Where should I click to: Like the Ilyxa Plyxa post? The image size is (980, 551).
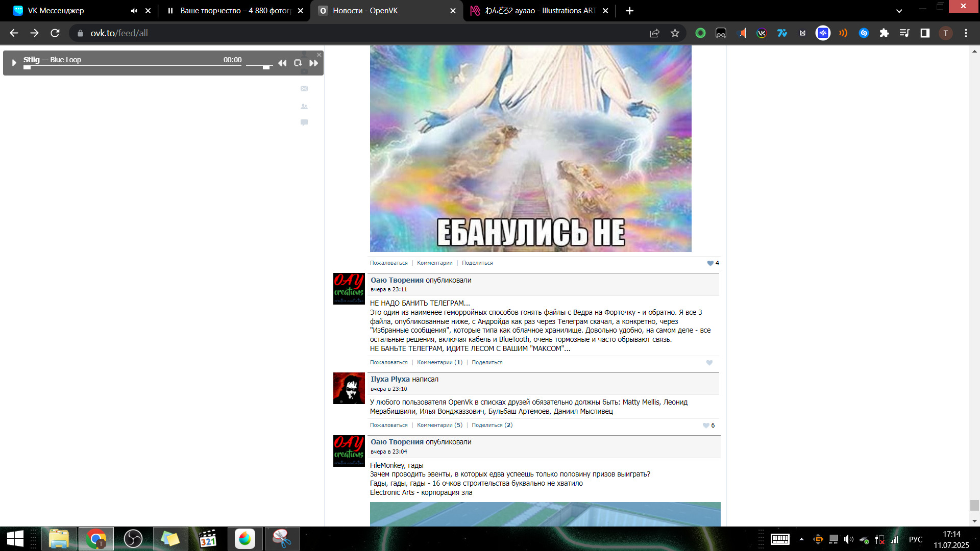click(x=706, y=425)
